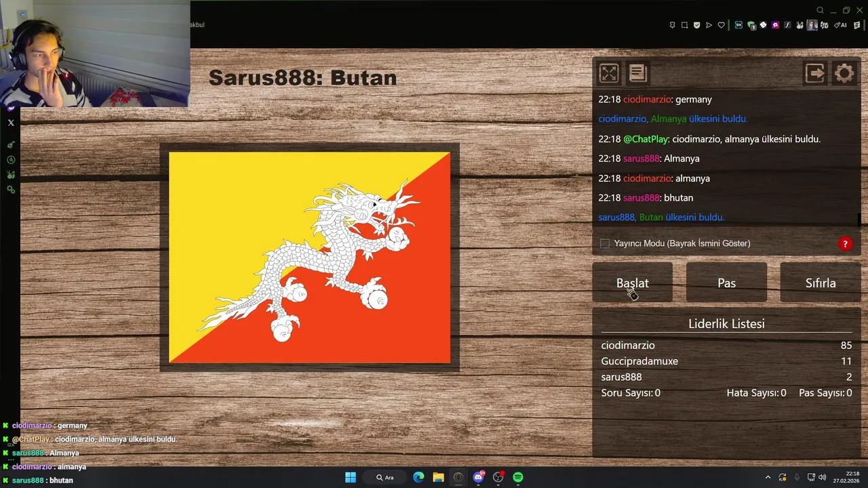
Task: Open Spotify from the taskbar
Action: (518, 477)
